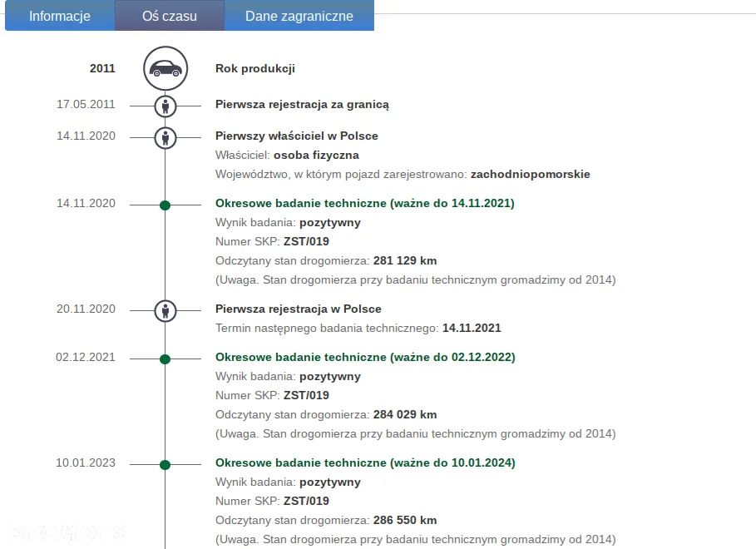The width and height of the screenshot is (756, 549).
Task: Click the odometer reading 281 129 km
Action: [405, 260]
